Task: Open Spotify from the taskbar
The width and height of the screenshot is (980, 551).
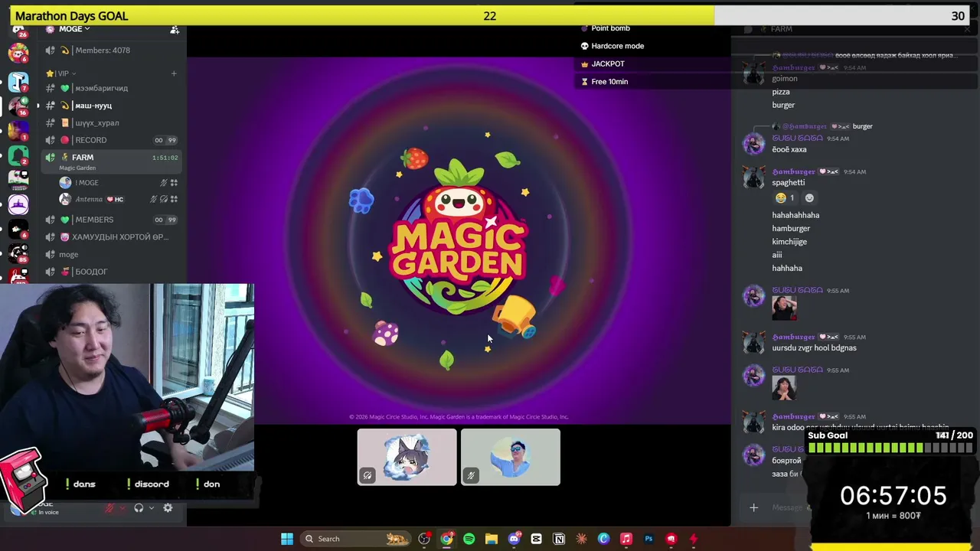Action: 469,539
